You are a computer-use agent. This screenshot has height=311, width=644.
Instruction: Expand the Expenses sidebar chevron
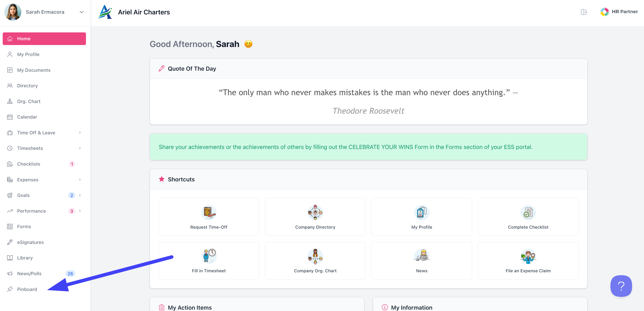click(80, 180)
